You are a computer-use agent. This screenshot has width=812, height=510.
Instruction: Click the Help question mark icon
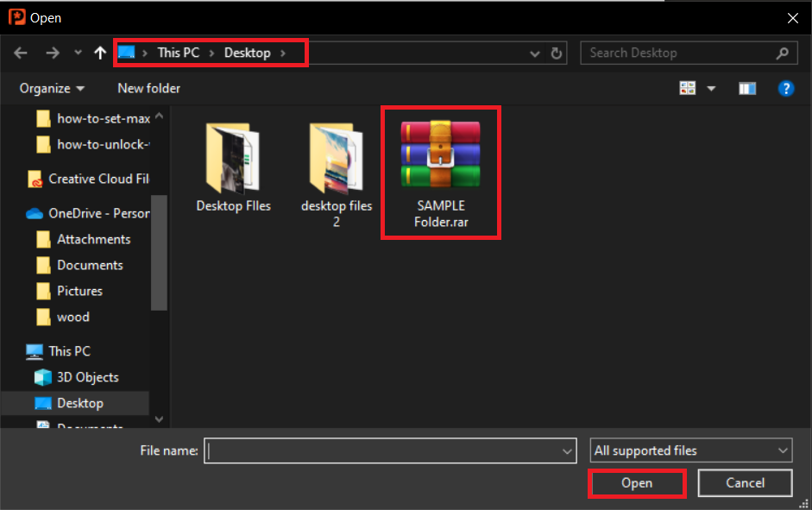(x=786, y=87)
